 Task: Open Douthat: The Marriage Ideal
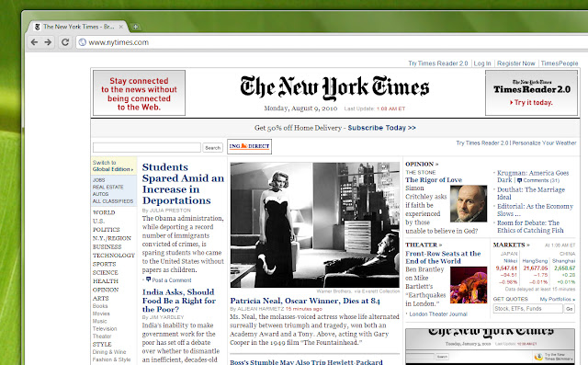pos(531,193)
